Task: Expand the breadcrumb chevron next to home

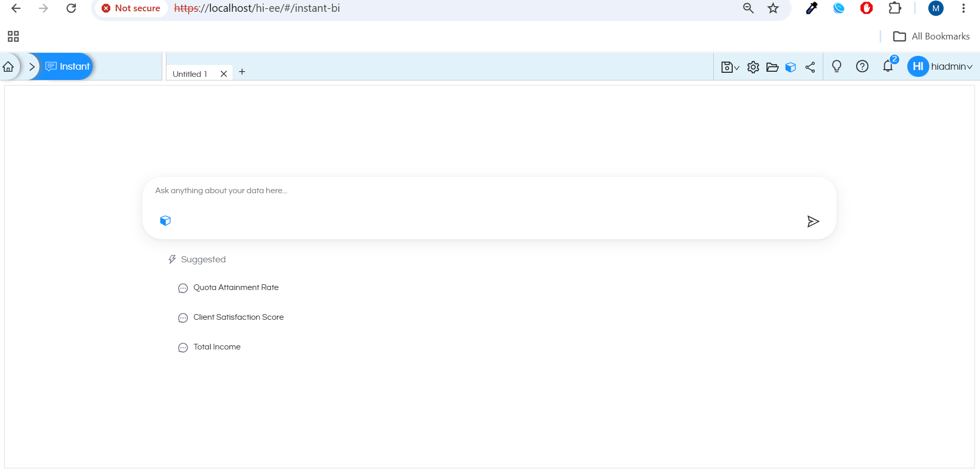Action: [x=32, y=67]
